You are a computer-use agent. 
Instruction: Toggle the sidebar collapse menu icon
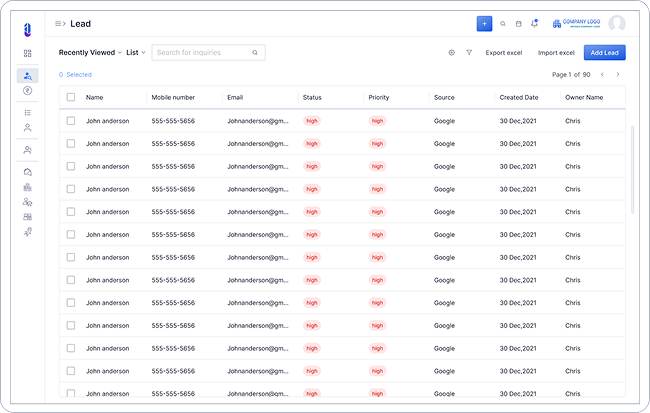[x=60, y=23]
